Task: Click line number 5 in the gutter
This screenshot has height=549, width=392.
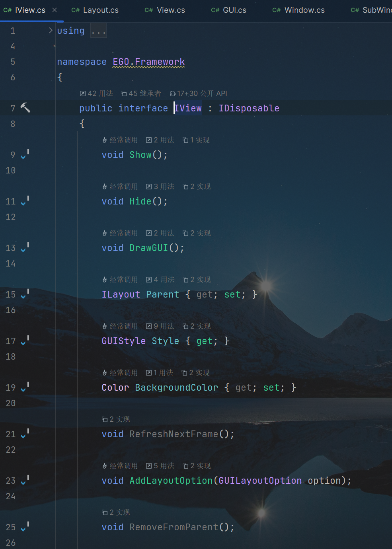Action: point(13,62)
